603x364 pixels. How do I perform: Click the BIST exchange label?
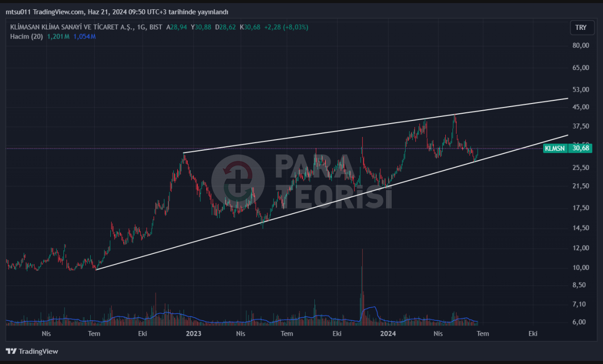pos(156,27)
